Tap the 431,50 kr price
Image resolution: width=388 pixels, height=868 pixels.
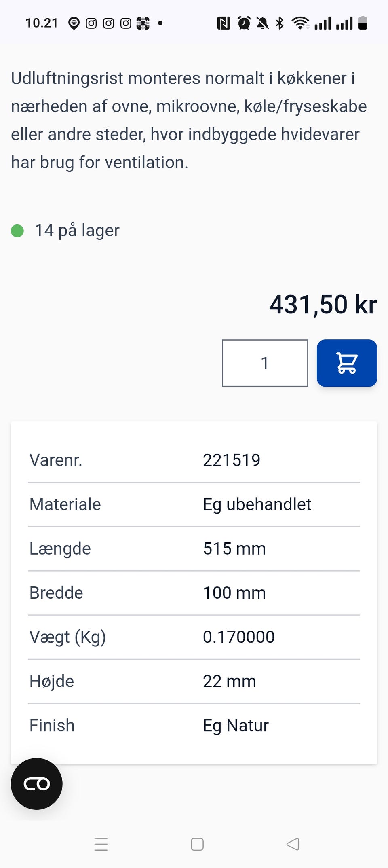(323, 304)
